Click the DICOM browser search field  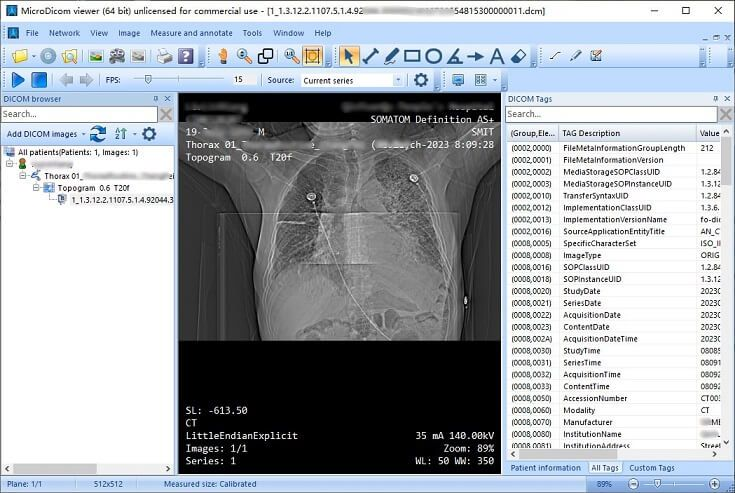click(79, 114)
